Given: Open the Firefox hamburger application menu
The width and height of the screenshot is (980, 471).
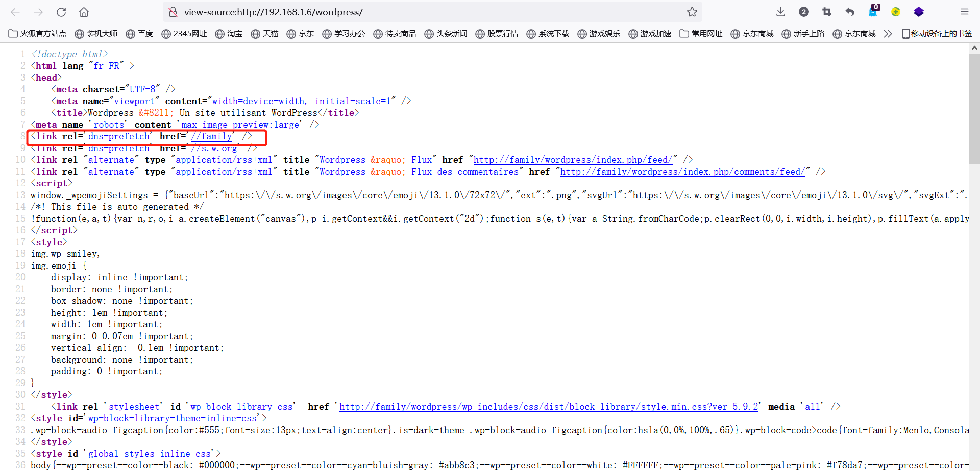Looking at the screenshot, I should [964, 12].
